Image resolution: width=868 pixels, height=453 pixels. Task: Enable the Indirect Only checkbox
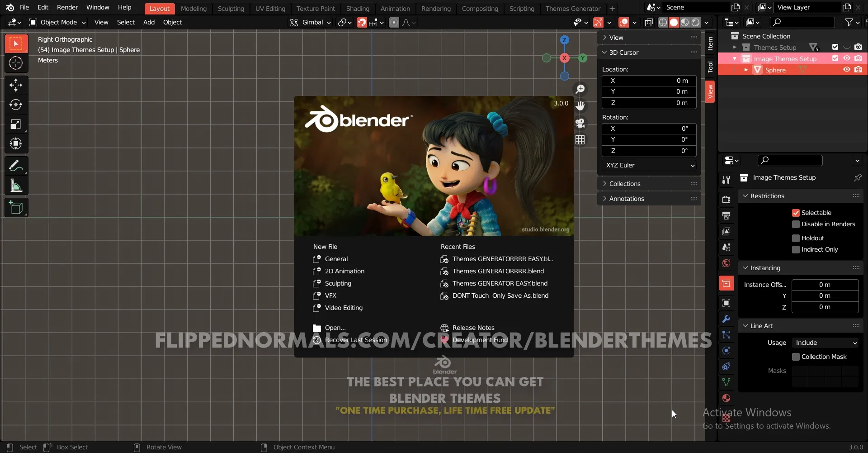pos(796,249)
